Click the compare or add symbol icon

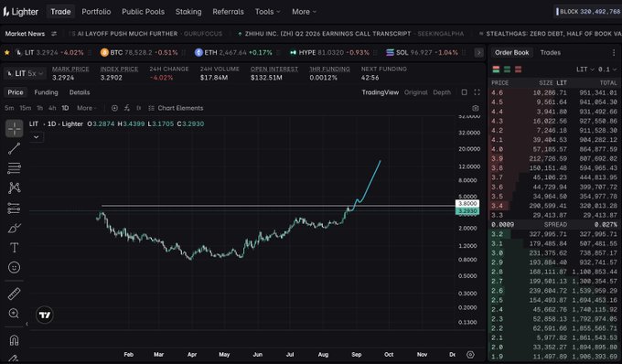tap(114, 108)
